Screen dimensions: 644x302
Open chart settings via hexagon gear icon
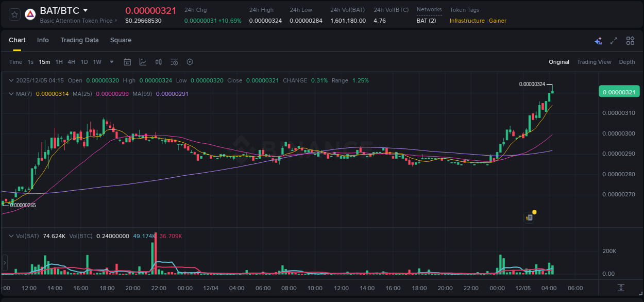190,62
